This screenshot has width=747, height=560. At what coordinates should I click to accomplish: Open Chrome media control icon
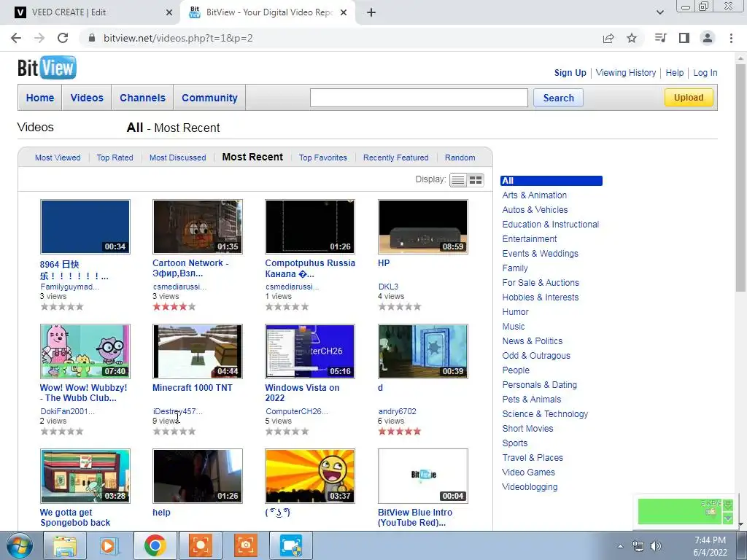coord(660,38)
